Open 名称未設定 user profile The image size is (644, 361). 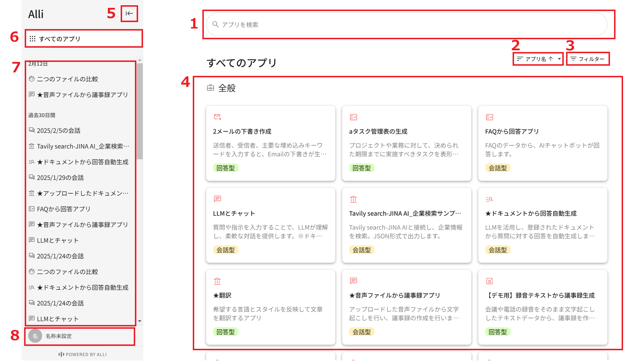(58, 336)
